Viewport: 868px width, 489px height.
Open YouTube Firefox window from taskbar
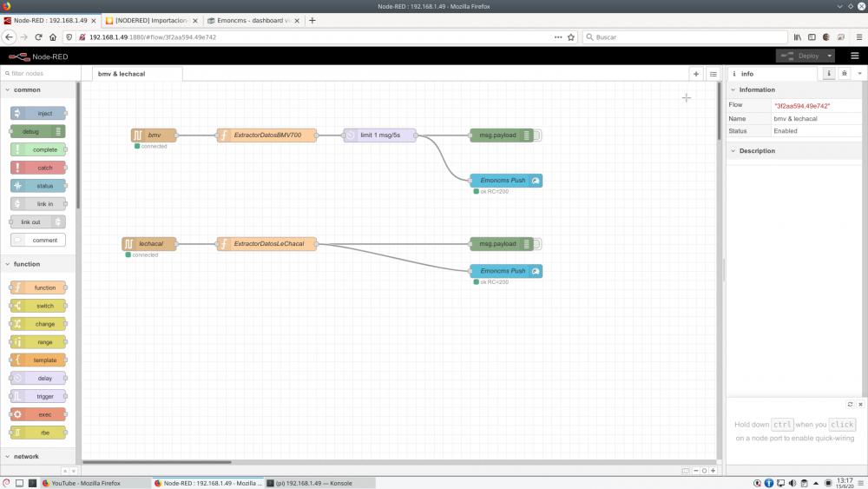click(95, 483)
